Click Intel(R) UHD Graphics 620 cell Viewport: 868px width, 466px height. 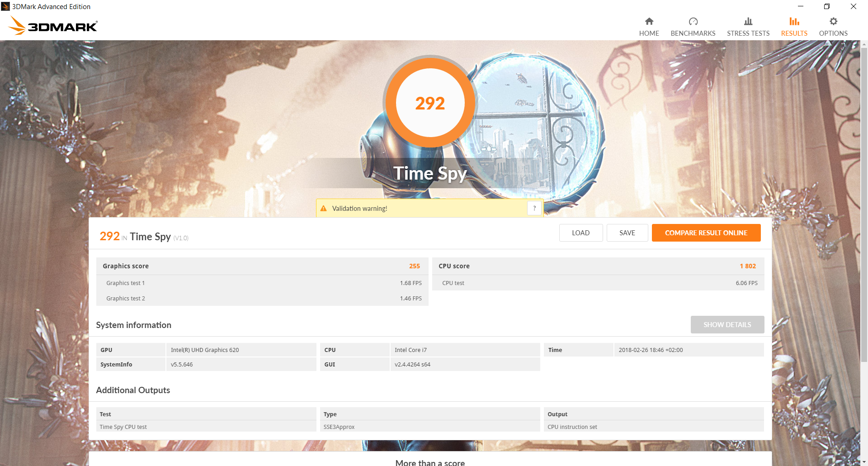click(x=241, y=350)
